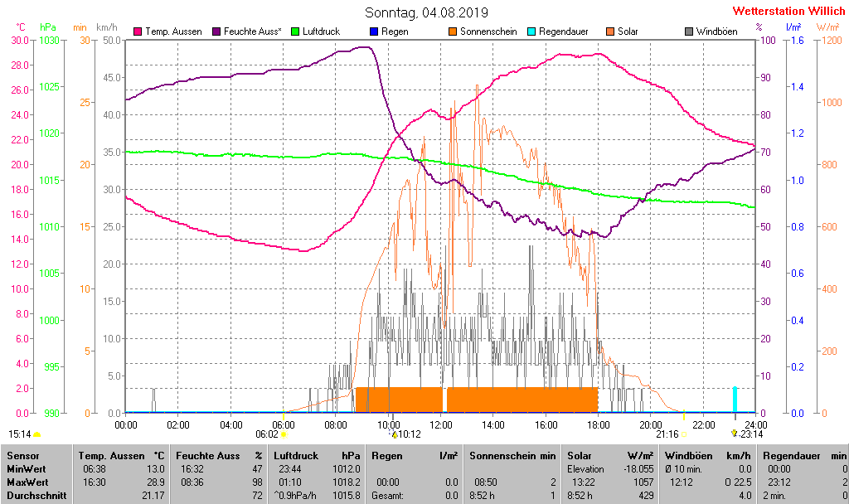The image size is (849, 504).
Task: Click the hPa axis unit label above the chart
Action: 47,27
